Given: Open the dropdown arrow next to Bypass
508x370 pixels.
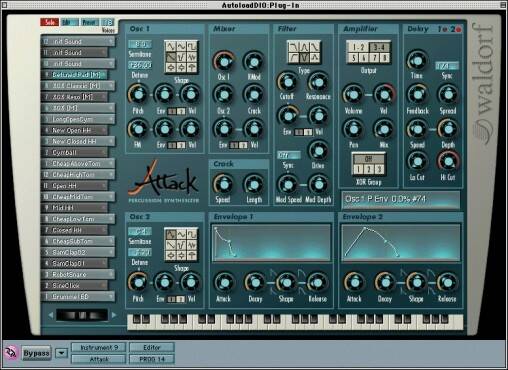Looking at the screenshot, I should (x=62, y=353).
